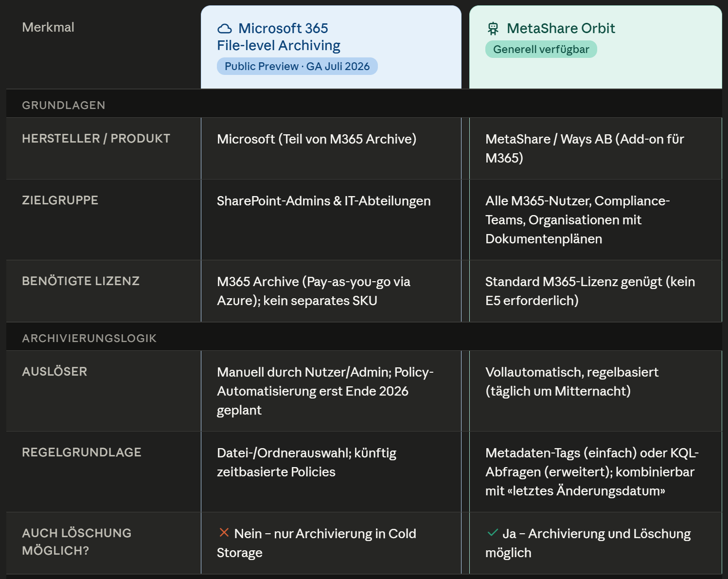Click the robot icon beside MetaShare Orbit
Viewport: 728px width, 579px height.
(x=493, y=29)
